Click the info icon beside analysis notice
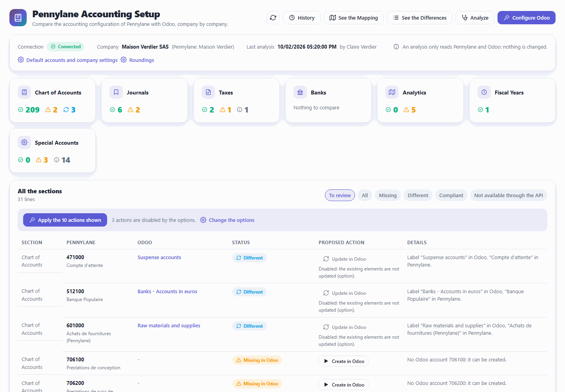The height and width of the screenshot is (392, 565). point(396,47)
